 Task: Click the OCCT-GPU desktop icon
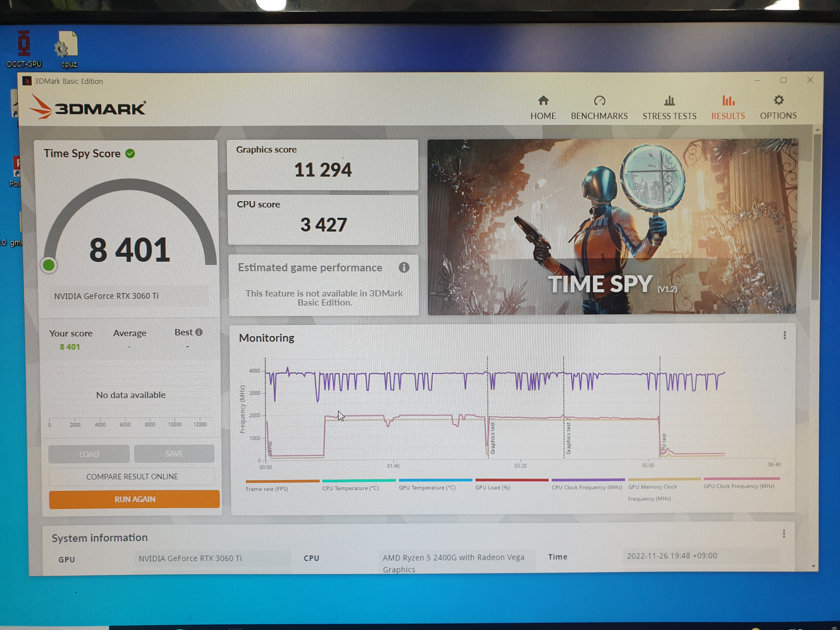click(24, 49)
